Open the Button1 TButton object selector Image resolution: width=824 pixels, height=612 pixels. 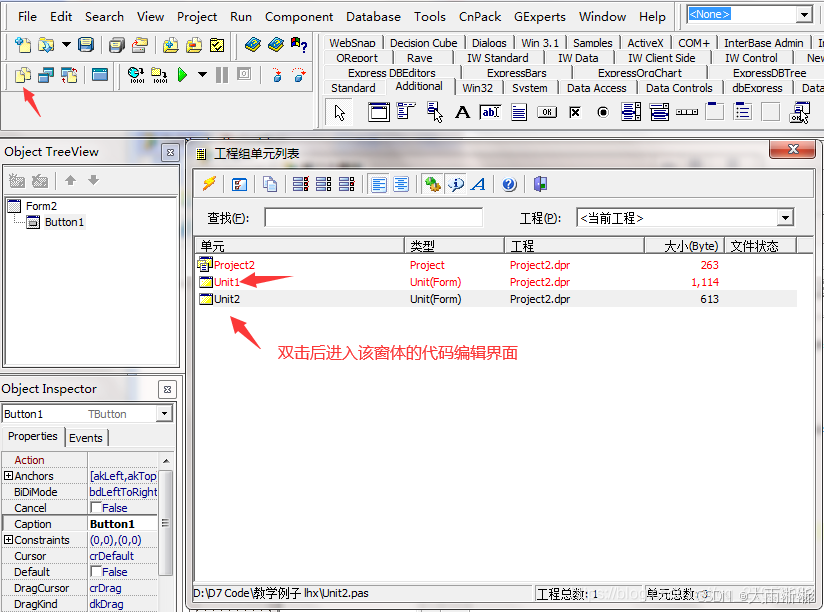click(164, 413)
